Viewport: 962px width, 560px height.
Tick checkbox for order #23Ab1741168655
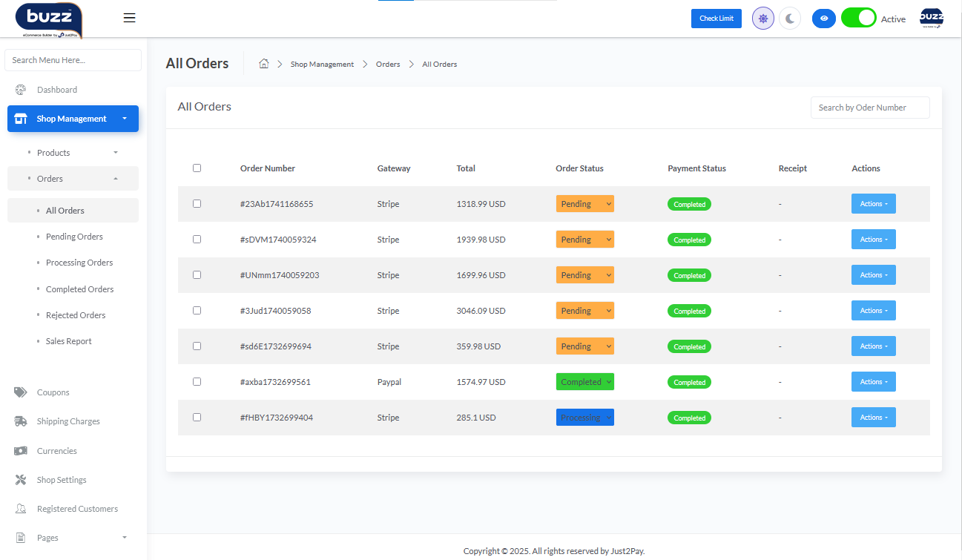click(197, 204)
